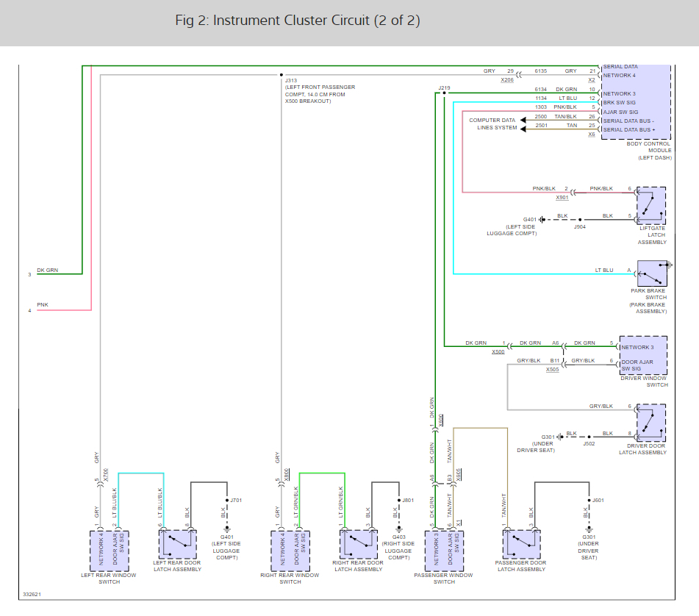The image size is (699, 616).
Task: Click diagram number 332621 in the corner
Action: pyautogui.click(x=32, y=594)
